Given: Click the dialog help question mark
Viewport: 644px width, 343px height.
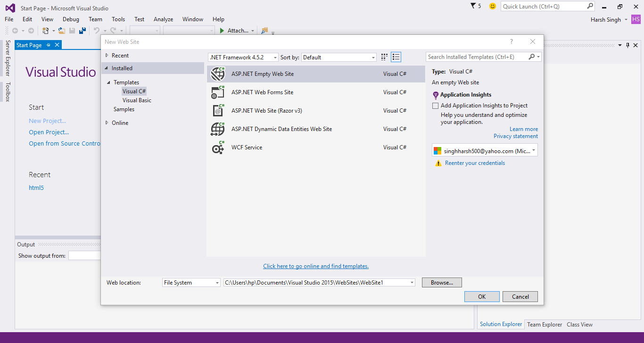Looking at the screenshot, I should [512, 41].
